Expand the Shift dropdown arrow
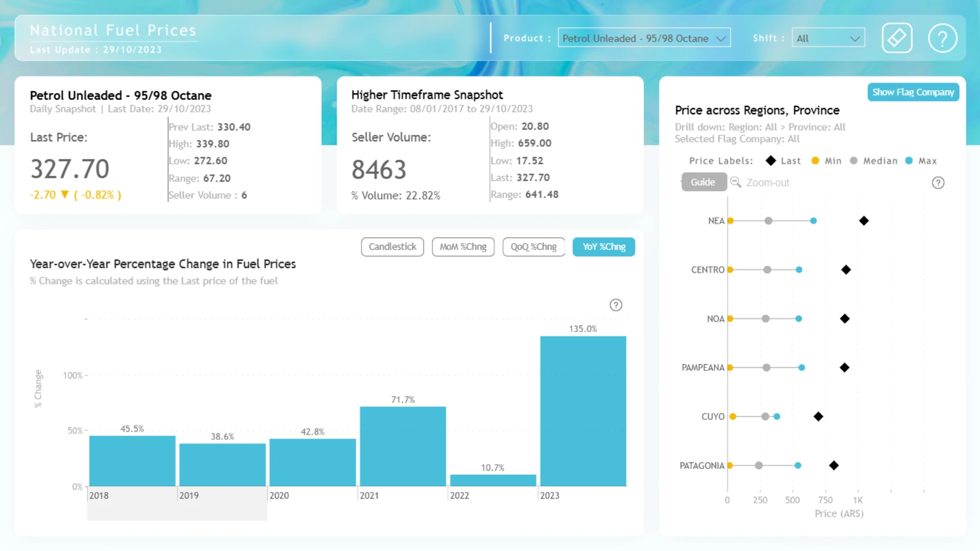The width and height of the screenshot is (980, 551). 855,39
